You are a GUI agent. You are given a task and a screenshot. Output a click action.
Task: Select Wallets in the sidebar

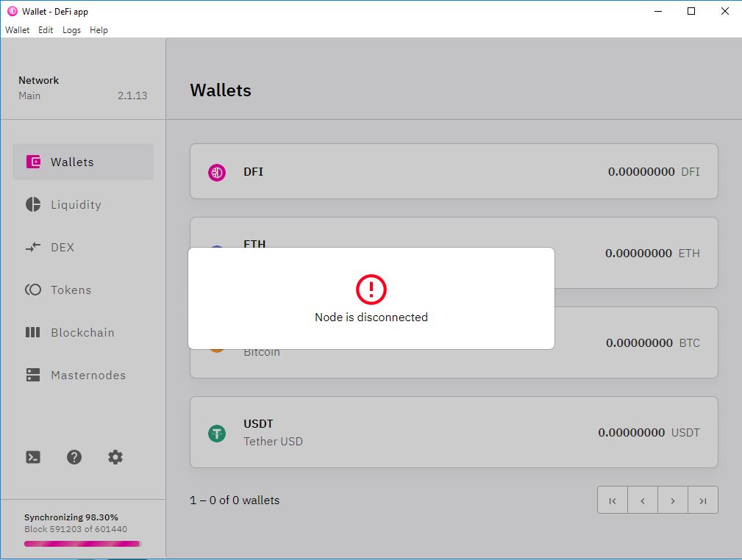tap(83, 162)
